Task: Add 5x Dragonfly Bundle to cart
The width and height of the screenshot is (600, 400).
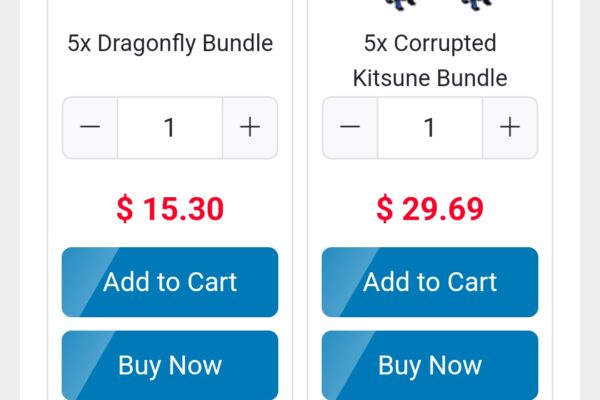Action: tap(170, 282)
